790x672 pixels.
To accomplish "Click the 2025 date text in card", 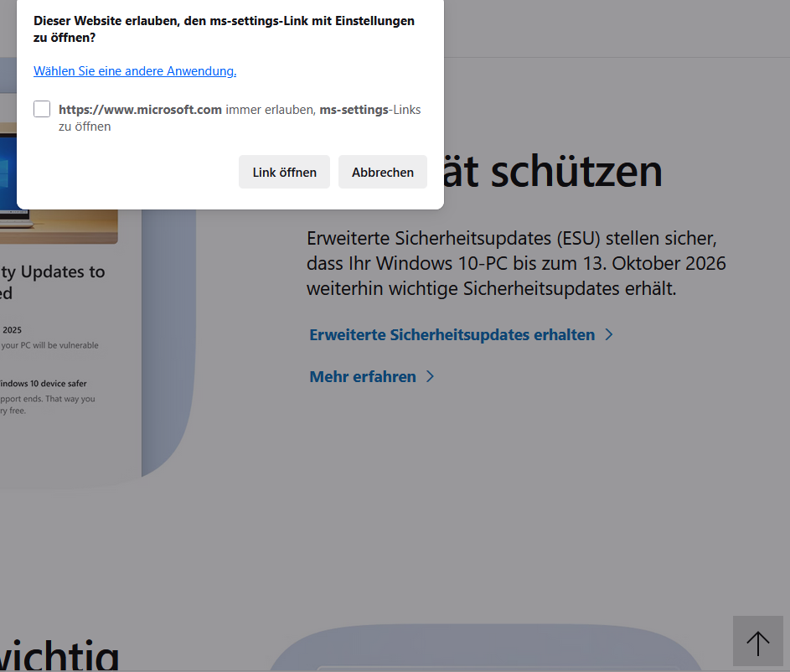I will (x=12, y=330).
